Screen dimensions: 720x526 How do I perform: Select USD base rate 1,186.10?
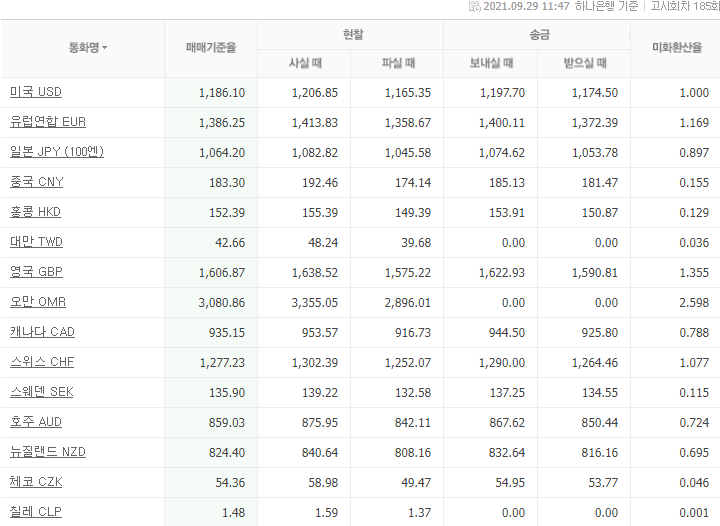[x=222, y=93]
